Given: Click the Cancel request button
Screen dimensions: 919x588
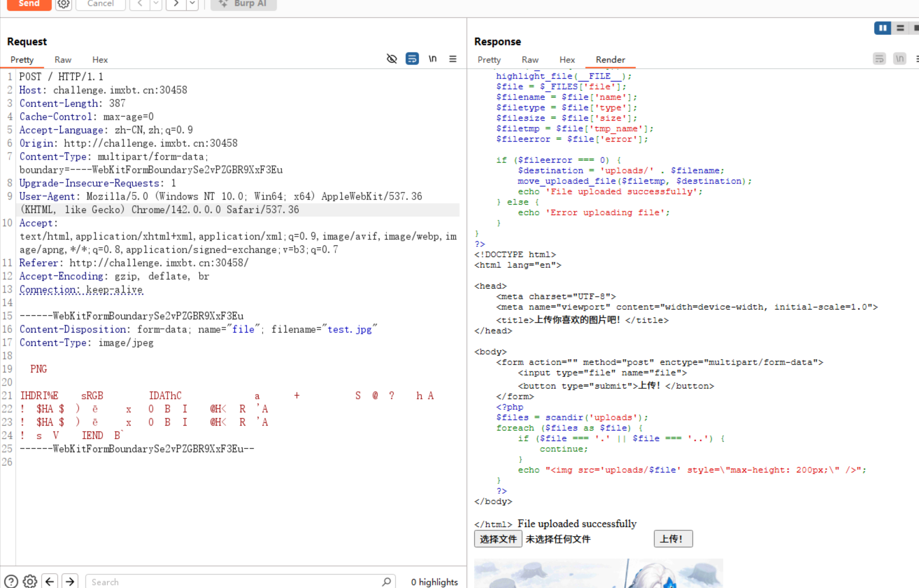Looking at the screenshot, I should pos(100,4).
